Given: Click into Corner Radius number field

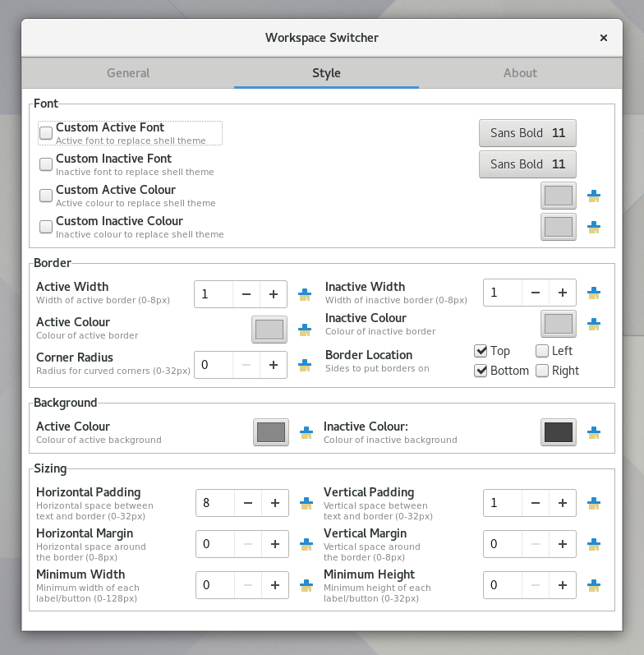Looking at the screenshot, I should (214, 365).
